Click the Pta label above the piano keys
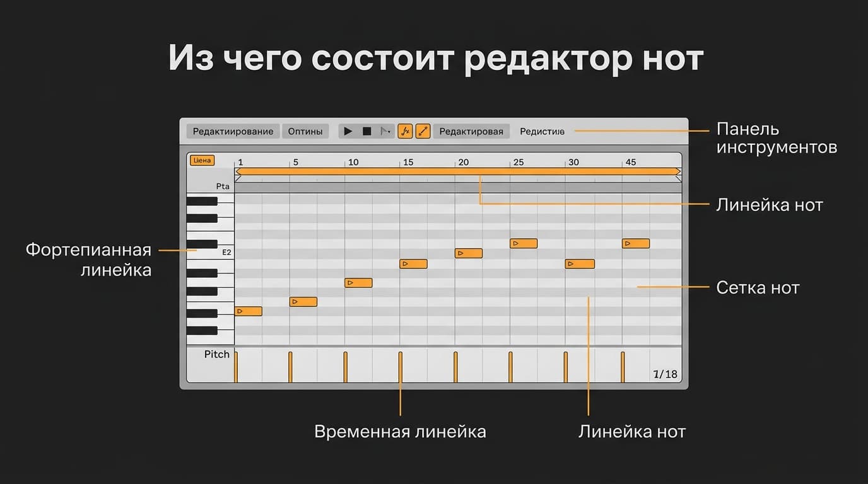This screenshot has width=868, height=484. click(x=223, y=187)
